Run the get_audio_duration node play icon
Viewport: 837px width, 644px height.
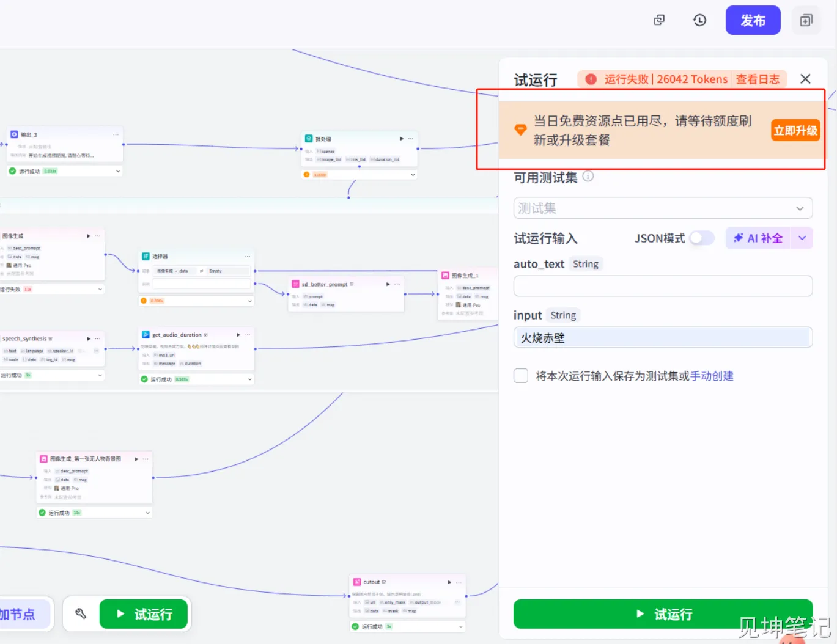(x=238, y=335)
